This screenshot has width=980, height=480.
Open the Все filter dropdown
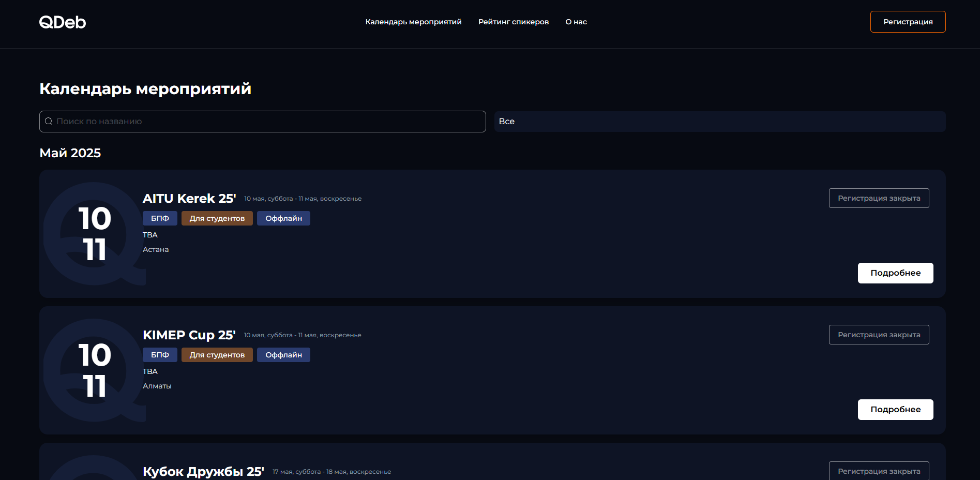(720, 122)
